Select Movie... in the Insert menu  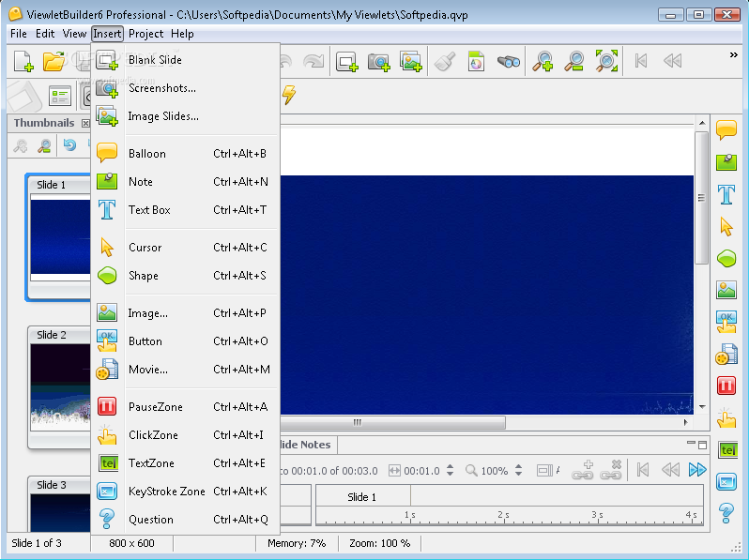[x=185, y=370]
